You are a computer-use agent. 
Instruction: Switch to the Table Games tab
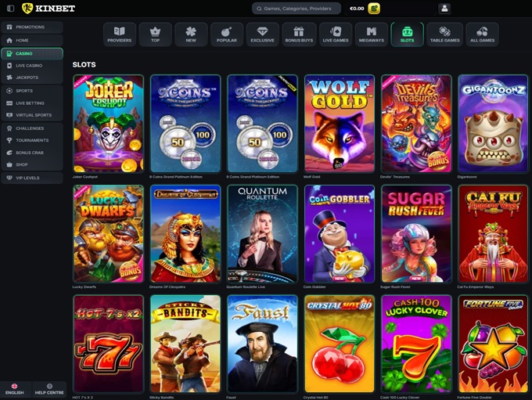(x=444, y=34)
